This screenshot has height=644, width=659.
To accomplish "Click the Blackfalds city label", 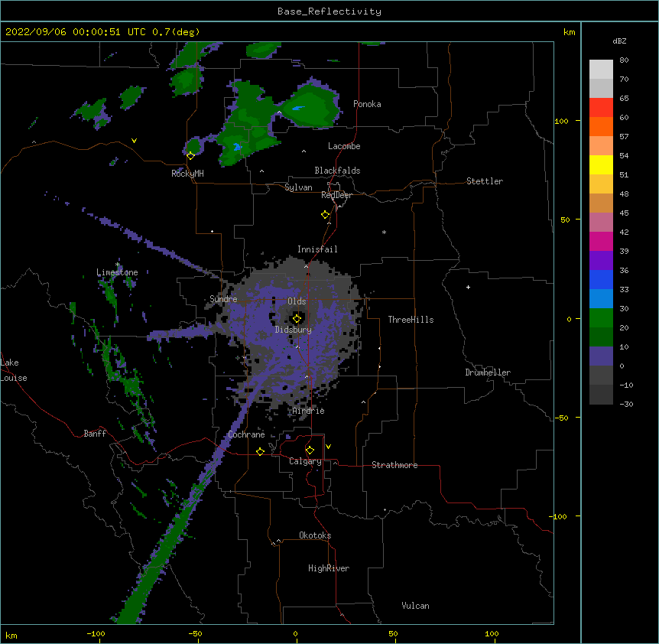I will 337,171.
